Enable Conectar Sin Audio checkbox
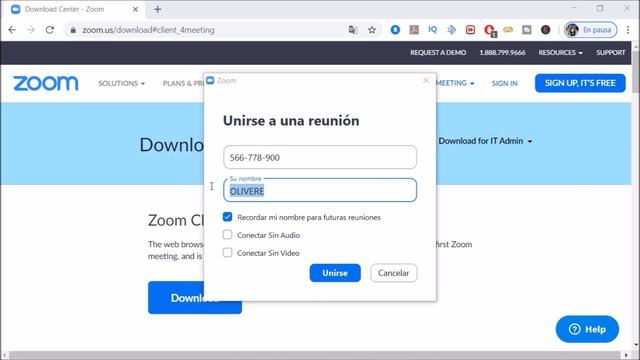 pyautogui.click(x=227, y=235)
